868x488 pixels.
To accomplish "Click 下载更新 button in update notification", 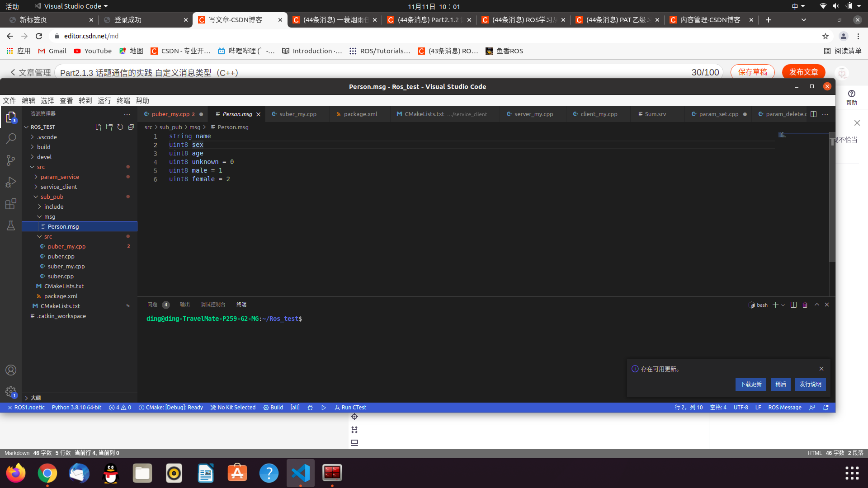I will tap(750, 384).
